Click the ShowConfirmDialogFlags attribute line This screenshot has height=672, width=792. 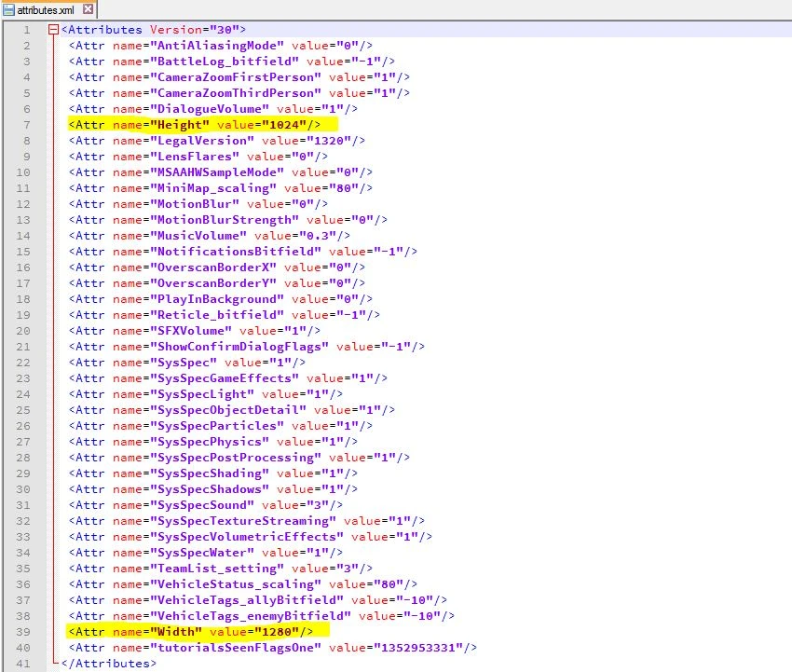pos(247,347)
